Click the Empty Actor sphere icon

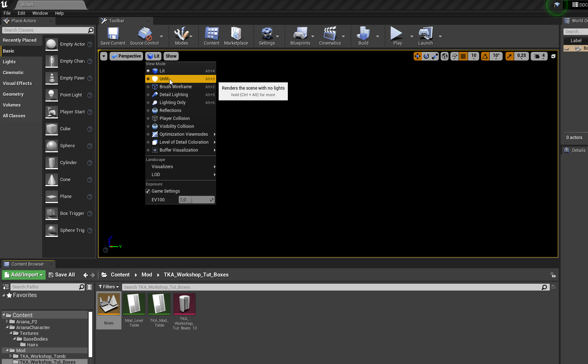(x=52, y=44)
